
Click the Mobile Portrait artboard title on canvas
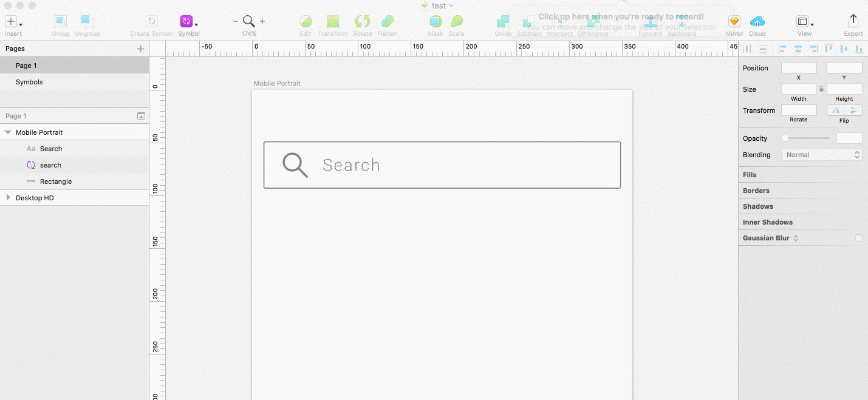click(x=277, y=84)
